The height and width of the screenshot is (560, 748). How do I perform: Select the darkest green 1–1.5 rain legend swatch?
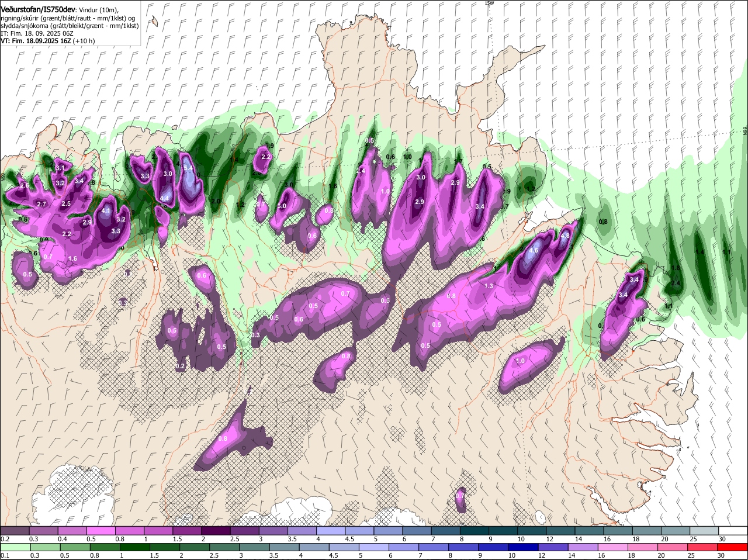point(135,547)
